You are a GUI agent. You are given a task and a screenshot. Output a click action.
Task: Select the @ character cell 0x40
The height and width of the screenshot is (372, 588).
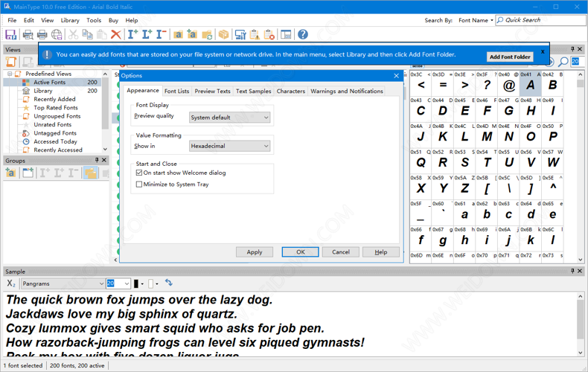[508, 83]
